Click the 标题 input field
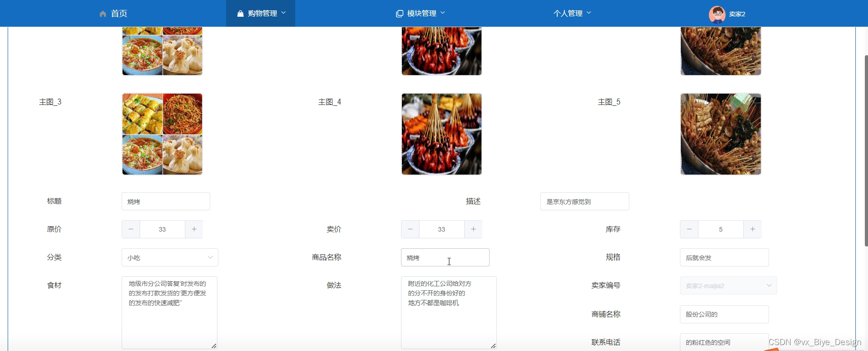 click(166, 201)
